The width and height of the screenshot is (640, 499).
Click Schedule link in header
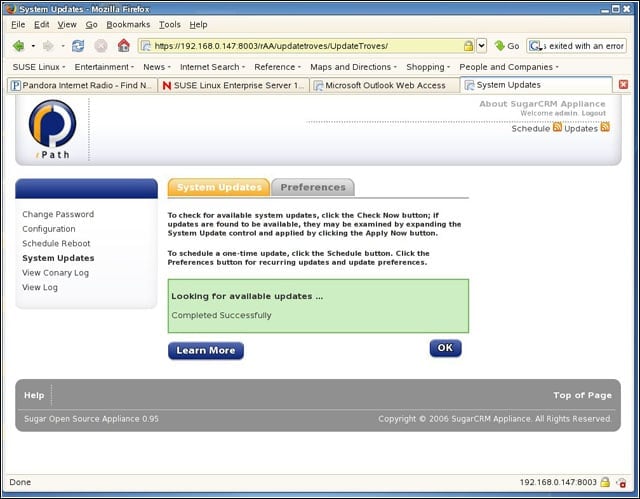(x=531, y=129)
